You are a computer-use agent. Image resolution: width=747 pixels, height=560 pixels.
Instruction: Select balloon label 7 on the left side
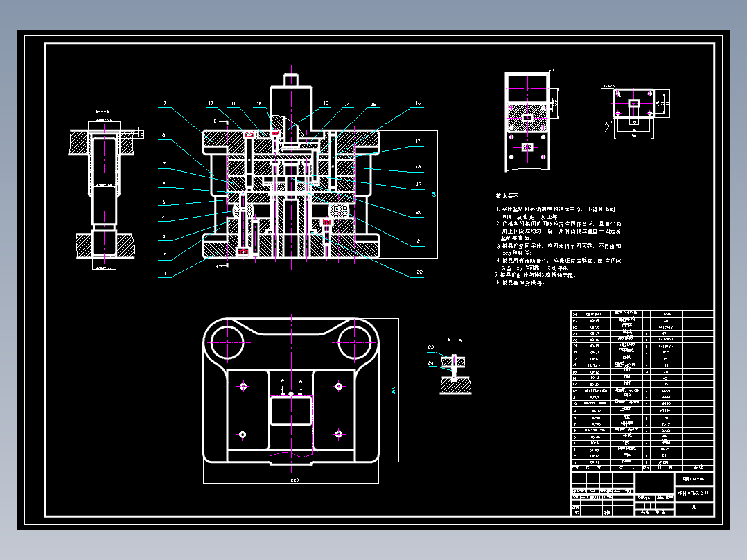tap(164, 164)
